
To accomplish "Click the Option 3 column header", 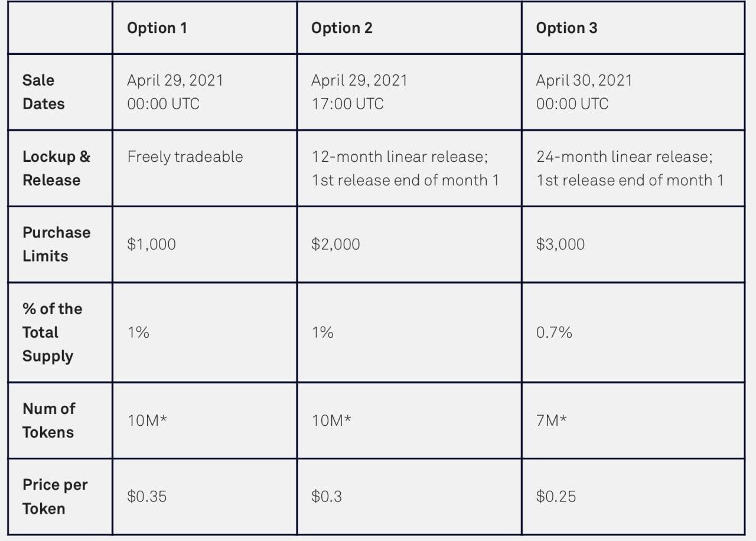I will coord(566,28).
